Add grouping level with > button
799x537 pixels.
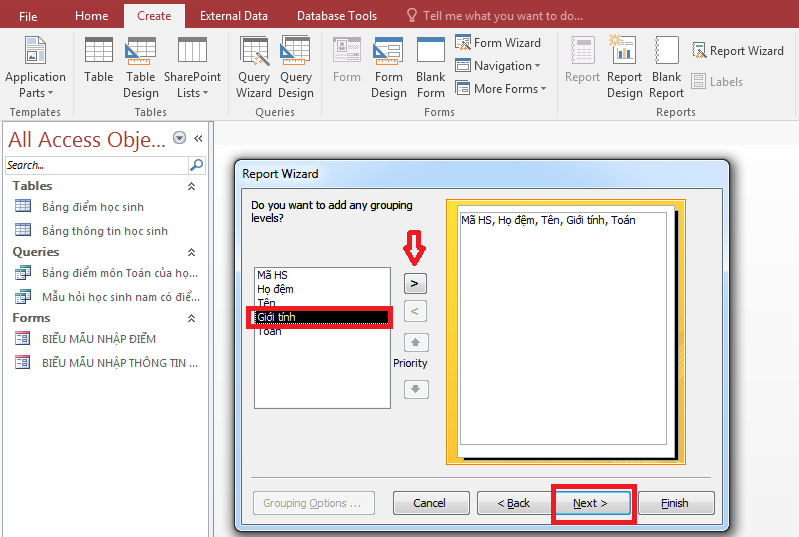click(x=415, y=283)
